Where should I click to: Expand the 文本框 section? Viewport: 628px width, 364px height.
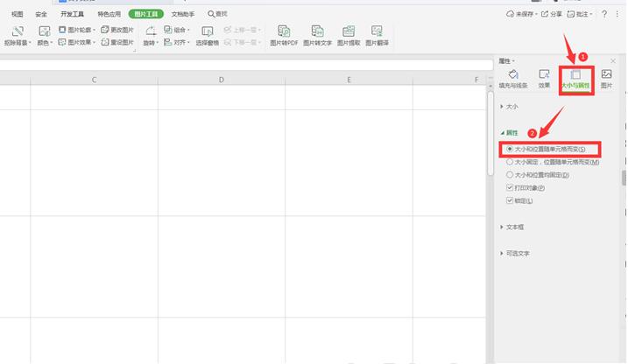(x=512, y=227)
